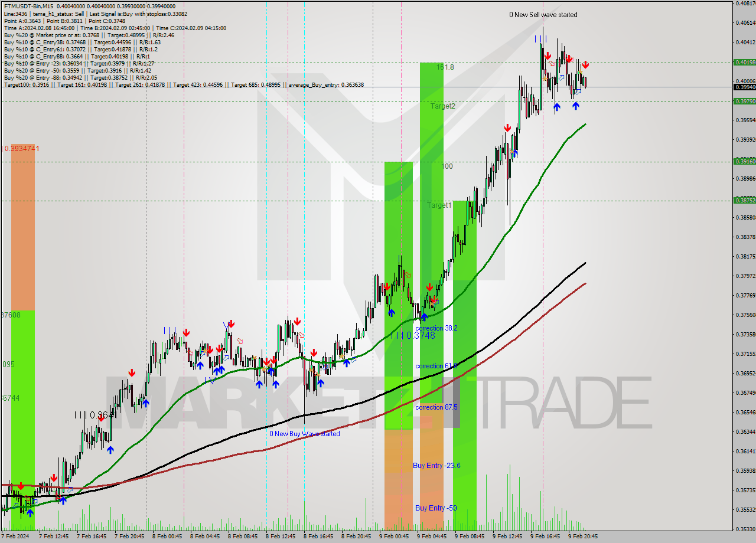Select the Target100: 0.3916 summary line
The width and height of the screenshot is (756, 543).
tap(184, 84)
